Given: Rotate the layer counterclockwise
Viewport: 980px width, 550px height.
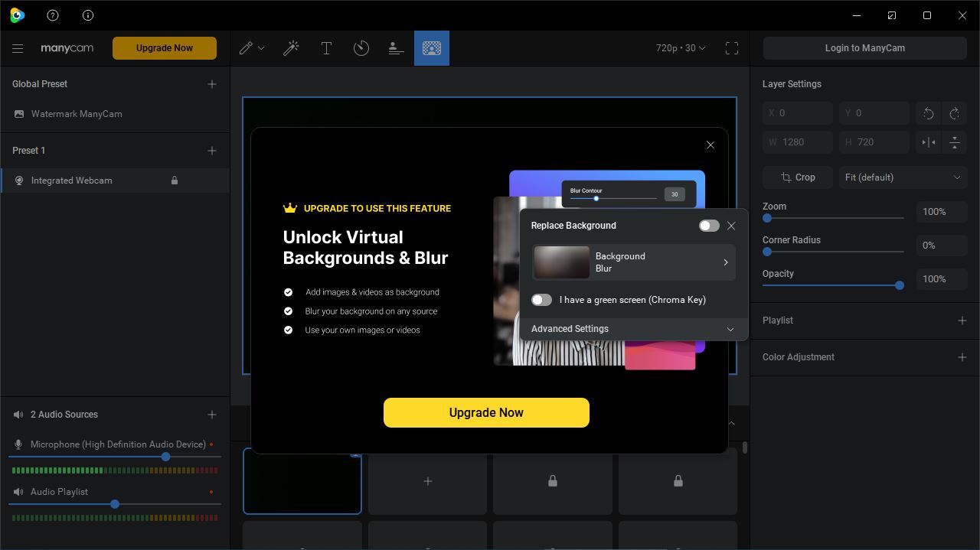Looking at the screenshot, I should coord(929,113).
